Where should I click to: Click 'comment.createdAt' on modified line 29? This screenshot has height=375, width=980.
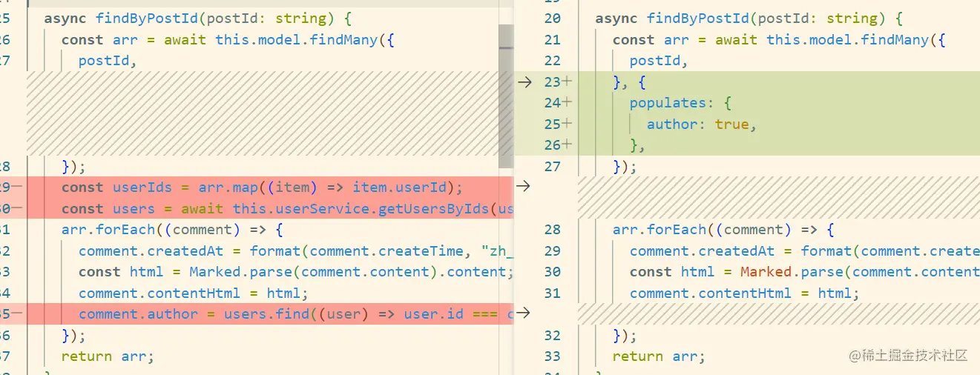click(x=703, y=251)
